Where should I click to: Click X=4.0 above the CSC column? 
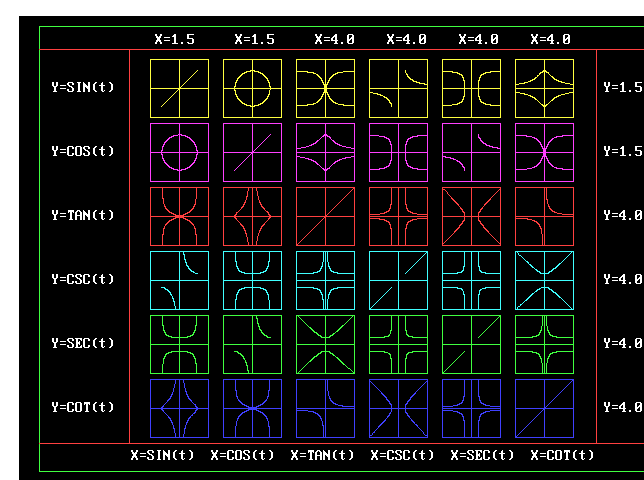(407, 39)
